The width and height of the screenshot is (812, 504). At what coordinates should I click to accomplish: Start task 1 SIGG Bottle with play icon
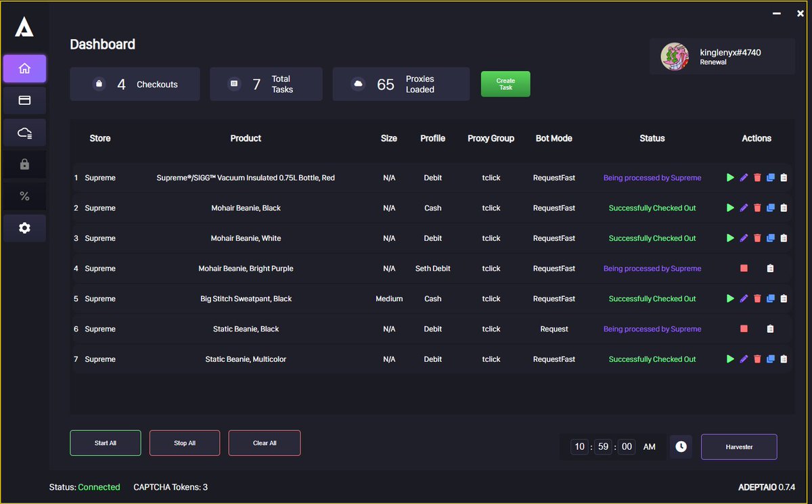pyautogui.click(x=730, y=178)
